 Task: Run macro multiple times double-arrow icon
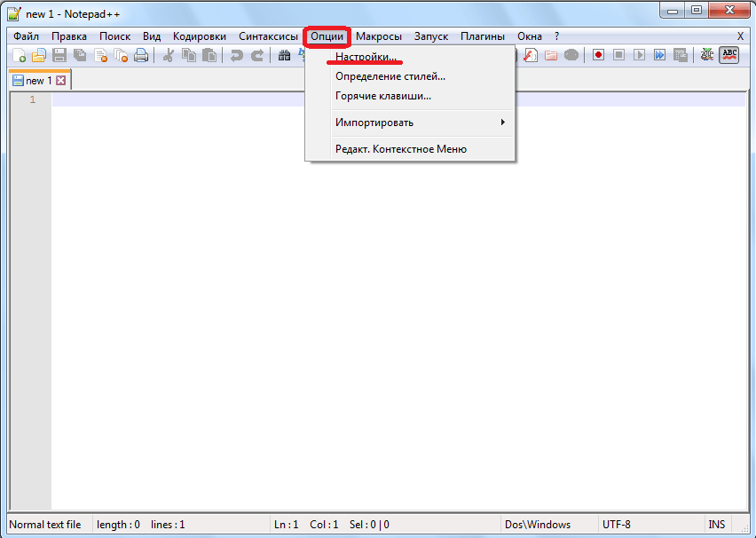660,55
